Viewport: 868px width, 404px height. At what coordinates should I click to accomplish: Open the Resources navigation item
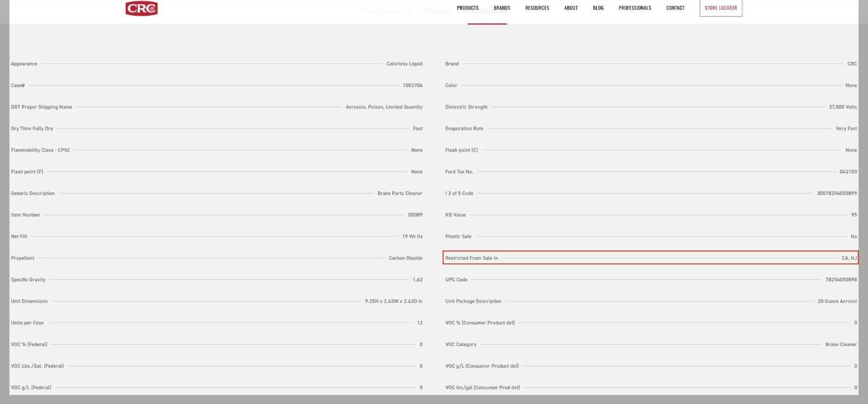coord(537,8)
